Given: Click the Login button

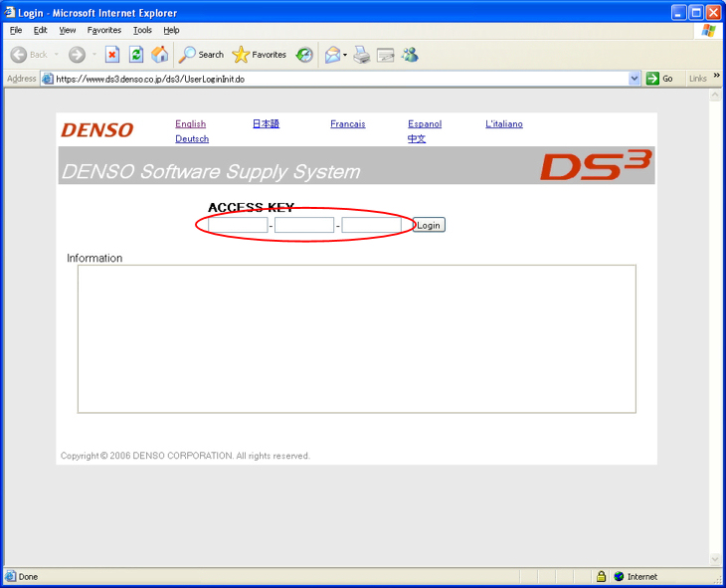Looking at the screenshot, I should point(429,225).
